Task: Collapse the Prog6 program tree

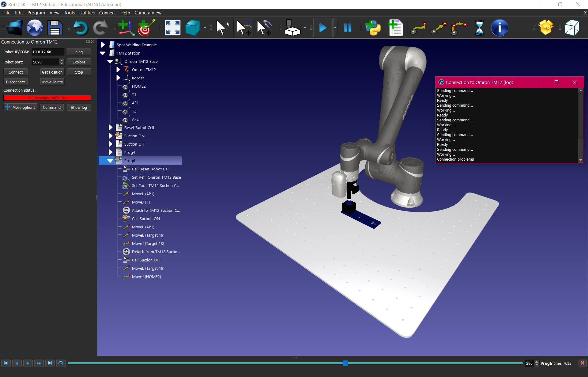Action: coord(110,161)
